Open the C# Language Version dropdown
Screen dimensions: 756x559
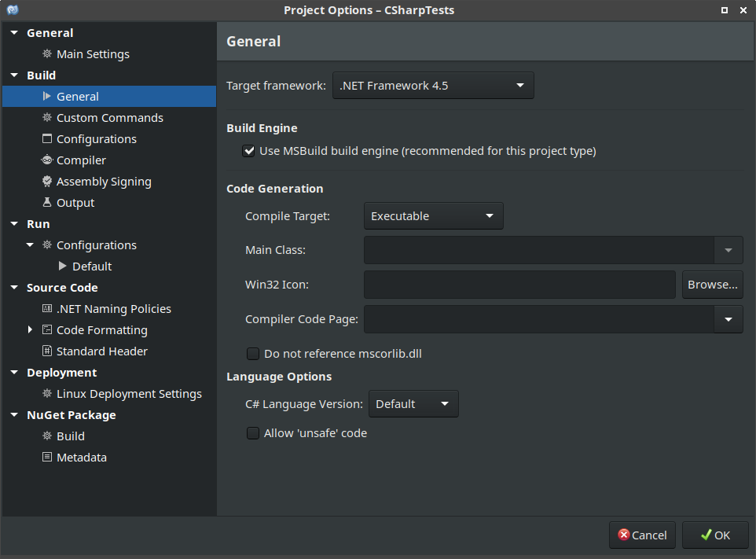click(413, 404)
